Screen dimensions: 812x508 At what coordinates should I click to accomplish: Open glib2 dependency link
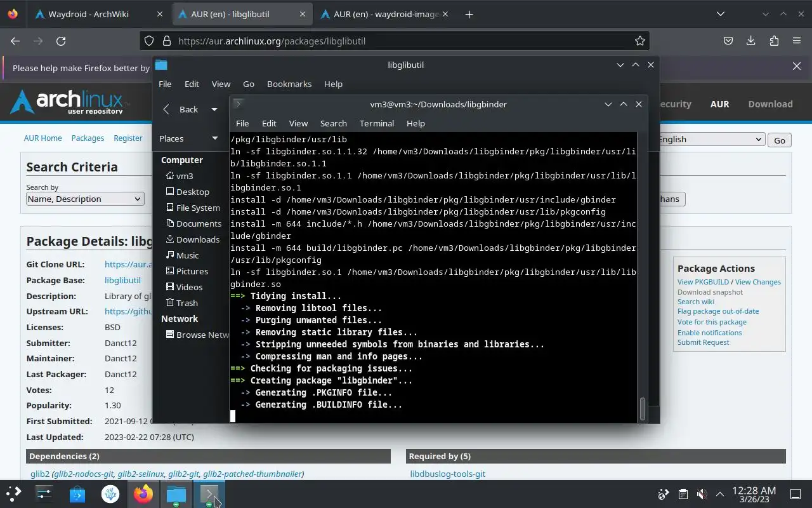tap(40, 474)
